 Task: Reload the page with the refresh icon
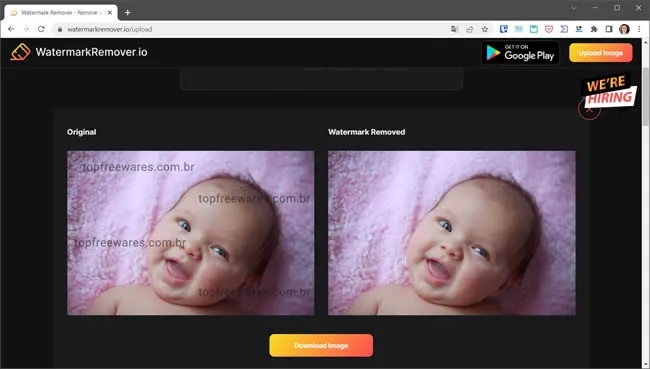click(x=41, y=29)
